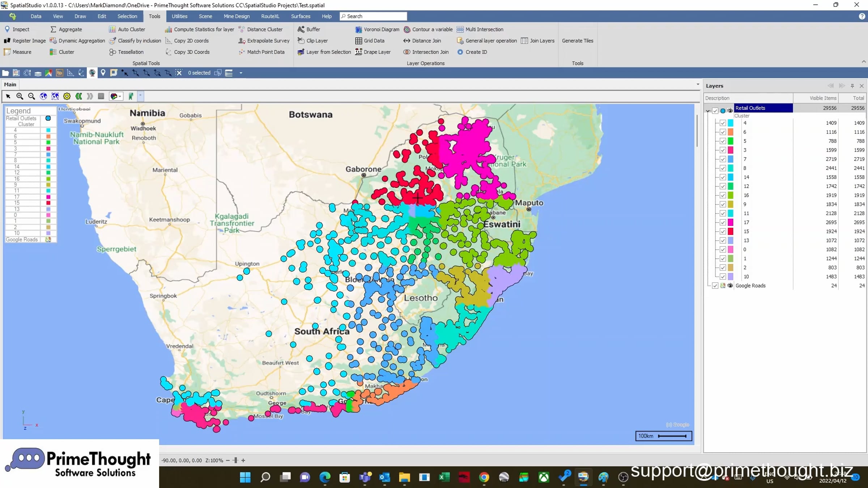Launch the Auto Cluster tool
Viewport: 868px width, 488px height.
click(x=127, y=29)
